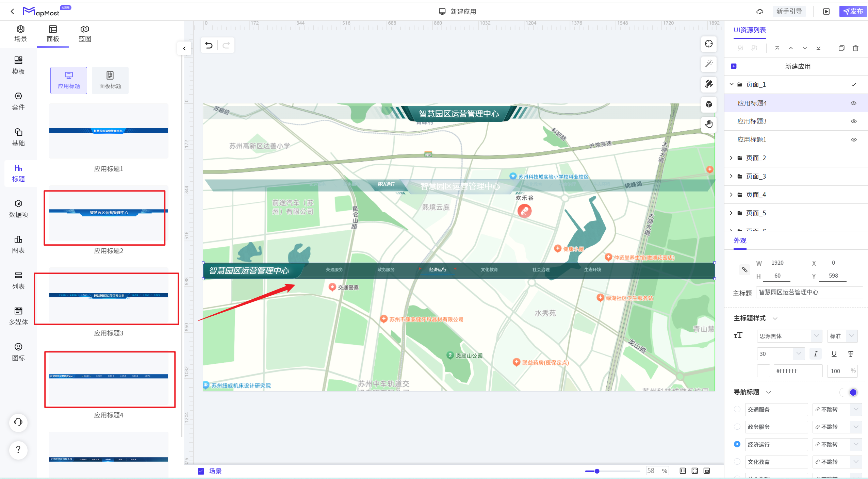Expand the 页面_5 folder
Screen dimensions: 868x479
point(731,213)
